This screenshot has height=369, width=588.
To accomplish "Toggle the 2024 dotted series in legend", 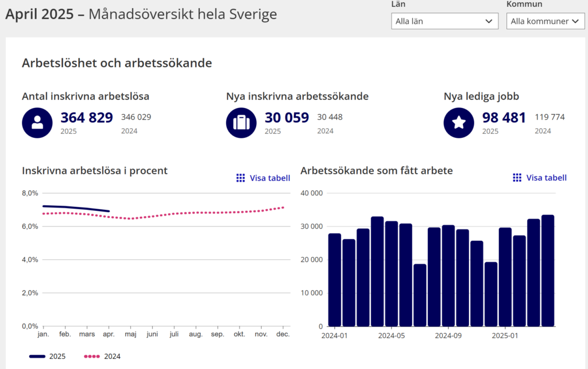I will [x=112, y=356].
